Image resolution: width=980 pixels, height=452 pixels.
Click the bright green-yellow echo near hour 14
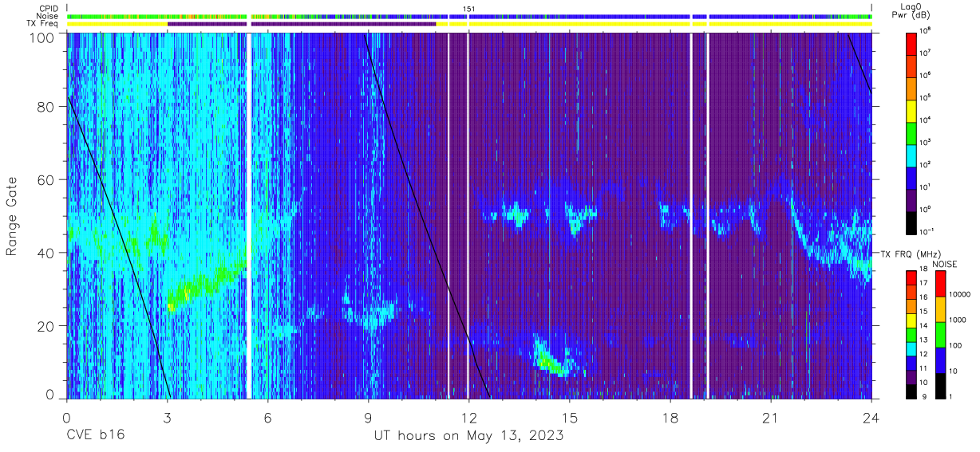click(551, 363)
